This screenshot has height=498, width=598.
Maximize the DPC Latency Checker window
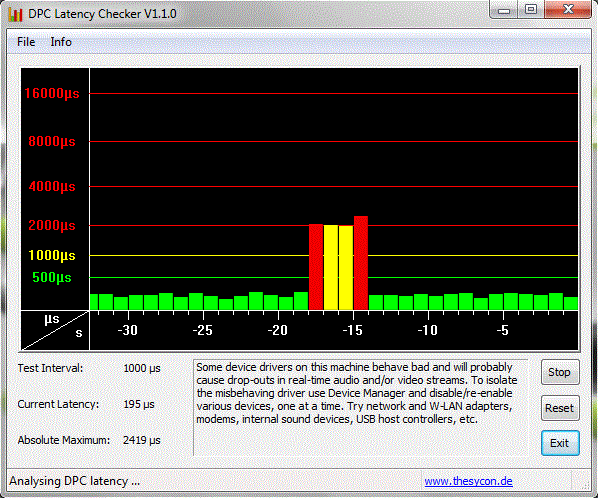(x=531, y=10)
